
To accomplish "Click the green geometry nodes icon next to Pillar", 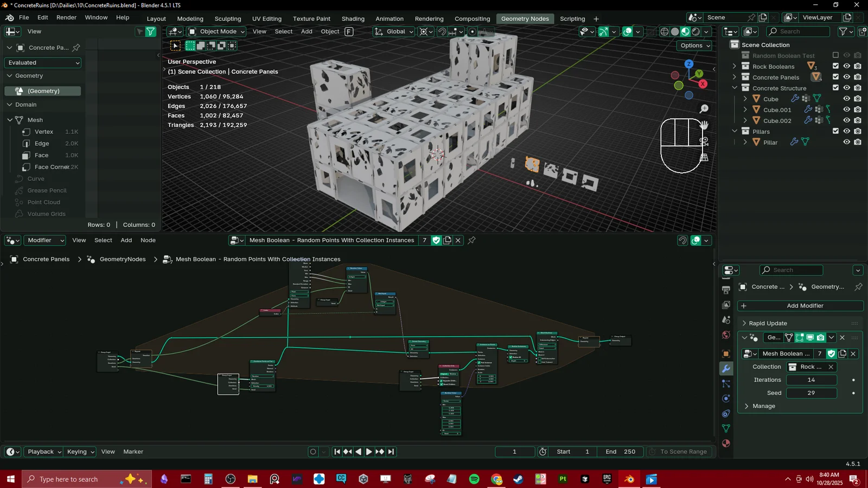I will tap(805, 142).
